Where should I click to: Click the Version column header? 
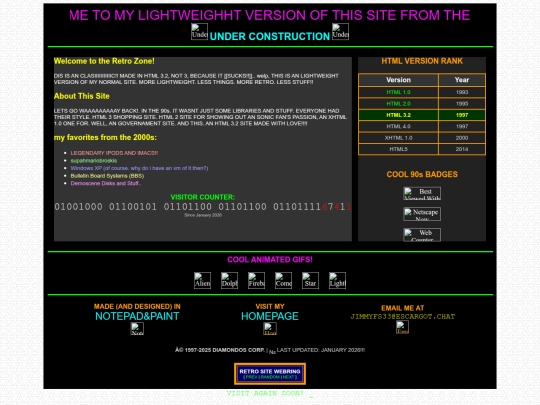[x=398, y=80]
